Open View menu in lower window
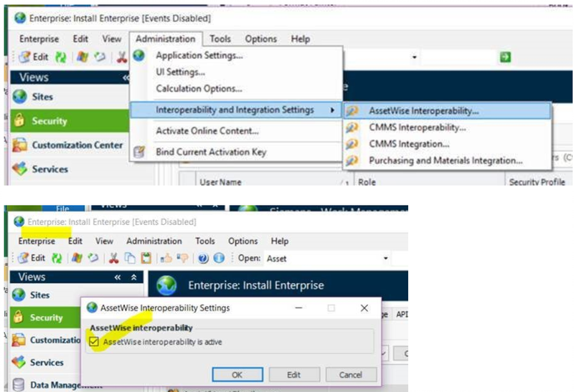The width and height of the screenshot is (574, 392). point(104,241)
